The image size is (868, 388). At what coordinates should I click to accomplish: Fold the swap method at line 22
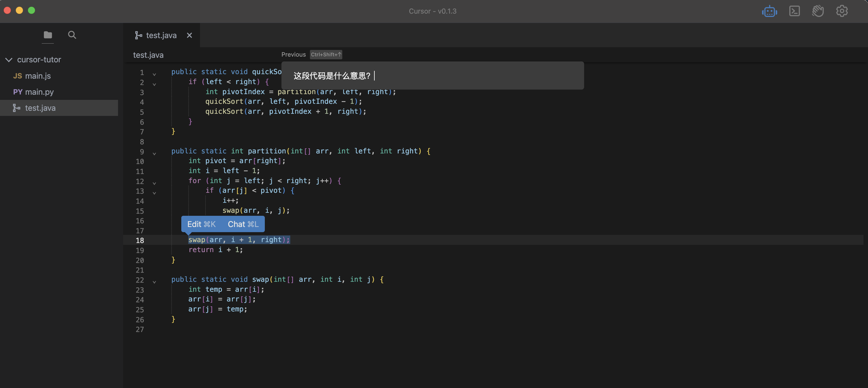click(154, 282)
